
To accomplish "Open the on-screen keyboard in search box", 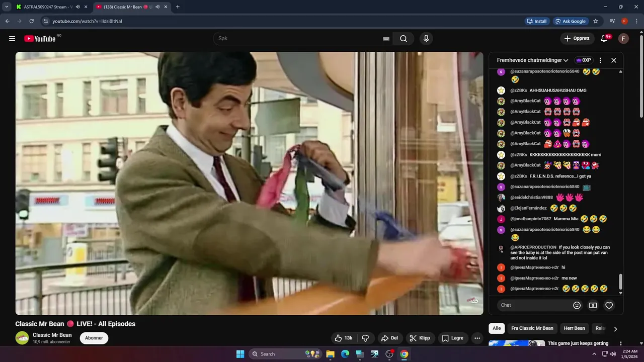I will 386,39.
